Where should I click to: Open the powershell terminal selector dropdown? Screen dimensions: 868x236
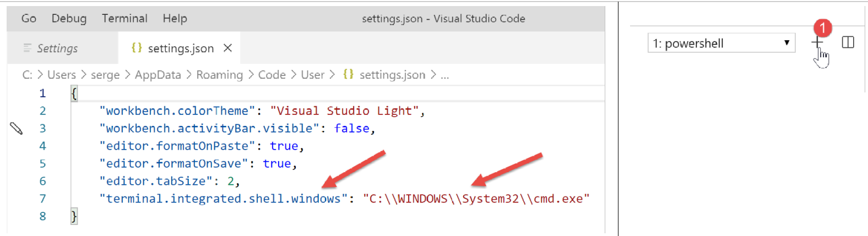click(x=721, y=43)
